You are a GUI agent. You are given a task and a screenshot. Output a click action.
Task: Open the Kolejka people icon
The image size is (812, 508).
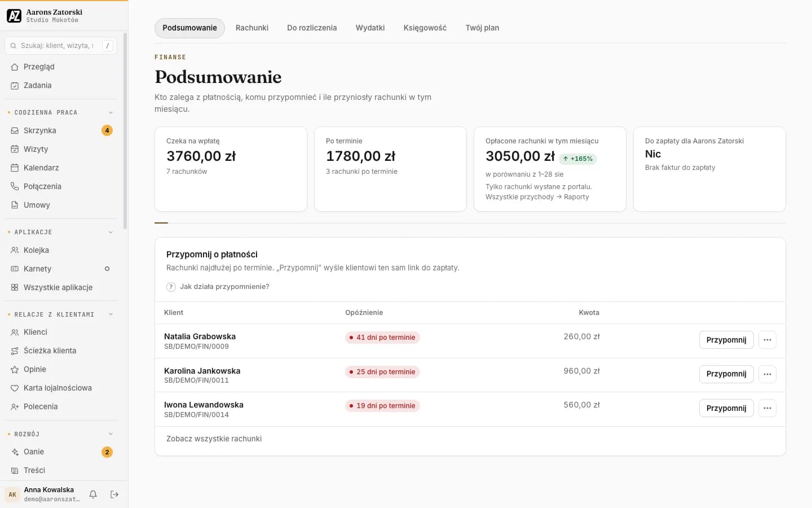[x=15, y=250]
